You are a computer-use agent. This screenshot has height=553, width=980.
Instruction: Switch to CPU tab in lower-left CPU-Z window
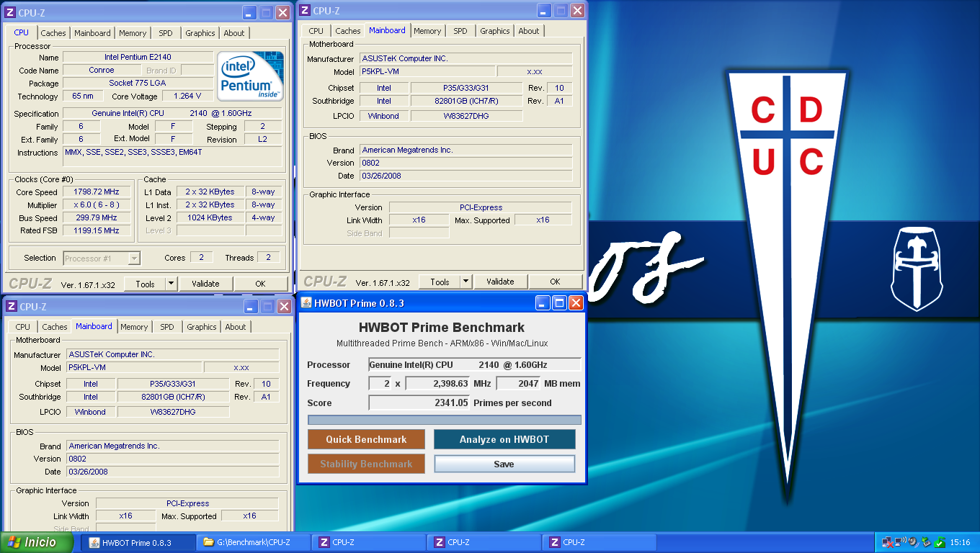[x=23, y=327]
